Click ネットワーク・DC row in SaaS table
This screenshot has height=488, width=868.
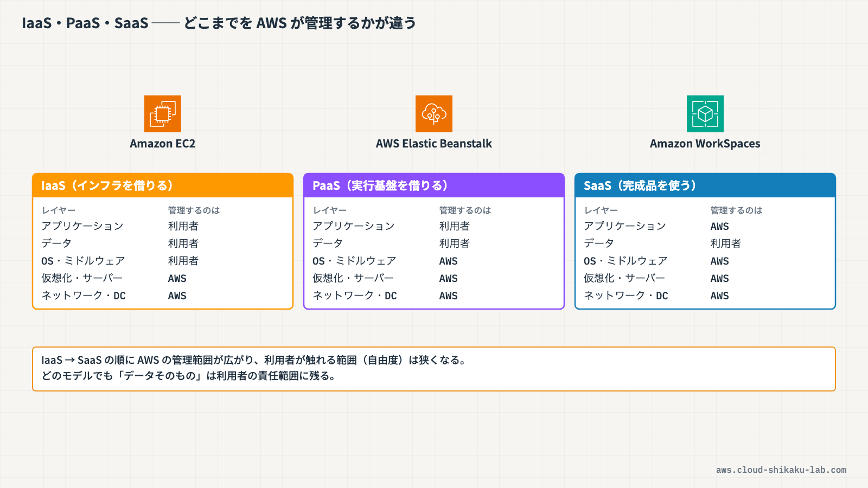pos(705,296)
